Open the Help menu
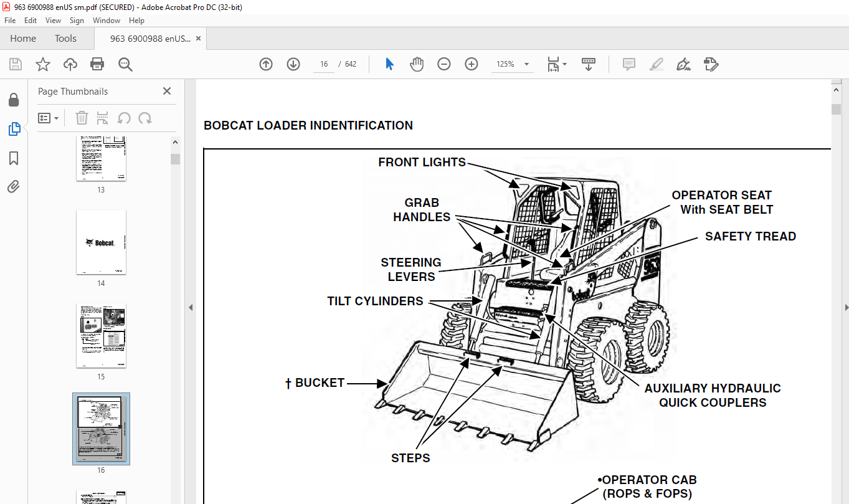This screenshot has width=849, height=504. [136, 21]
